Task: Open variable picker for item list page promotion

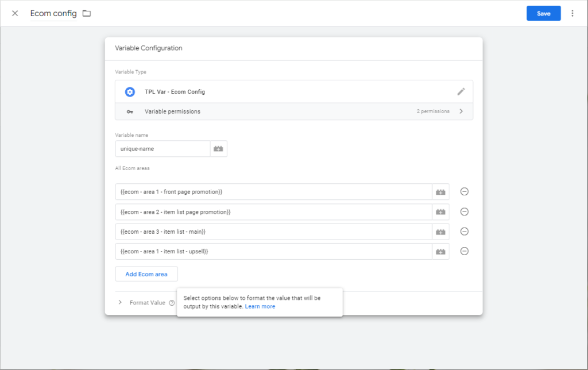Action: point(440,212)
